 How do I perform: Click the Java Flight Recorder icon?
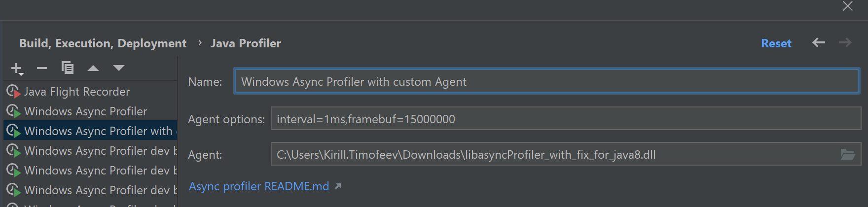[13, 92]
